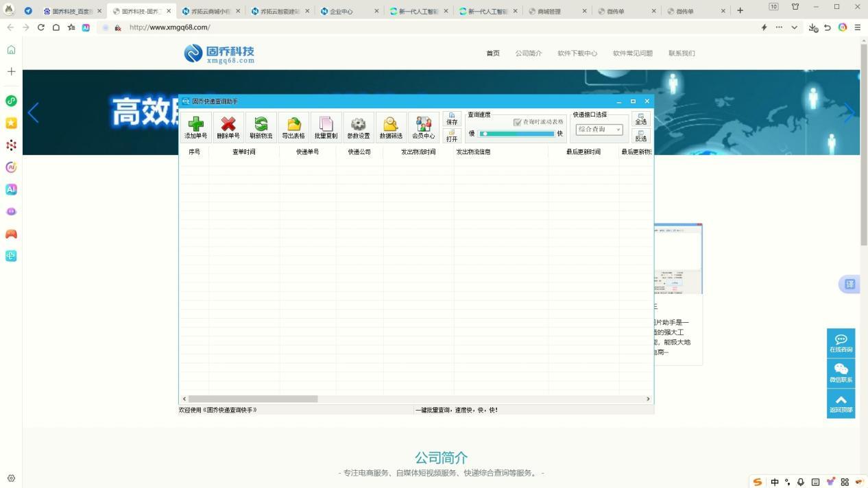Refresh logistics with the 刷新物流 icon
Viewport: 868px width, 488px height.
pos(261,127)
